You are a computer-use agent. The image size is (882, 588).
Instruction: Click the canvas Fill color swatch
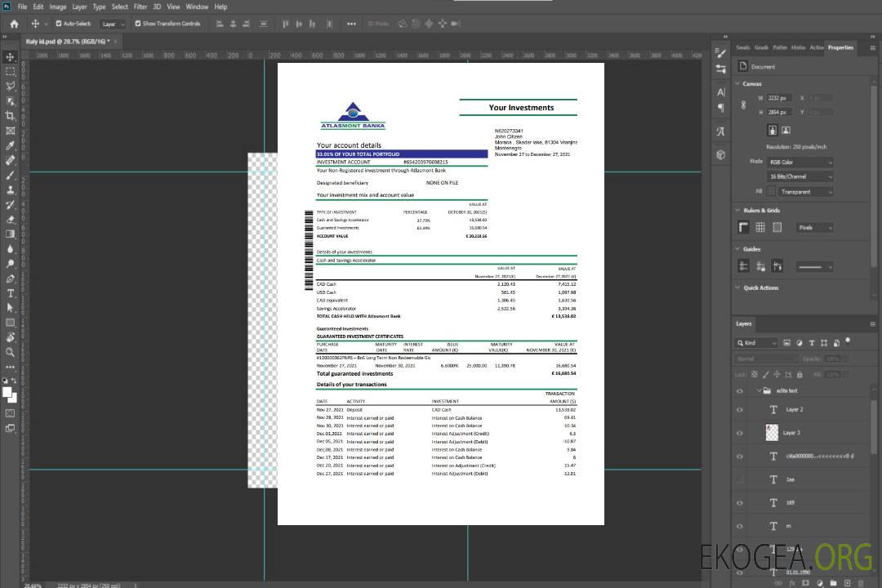[x=772, y=191]
